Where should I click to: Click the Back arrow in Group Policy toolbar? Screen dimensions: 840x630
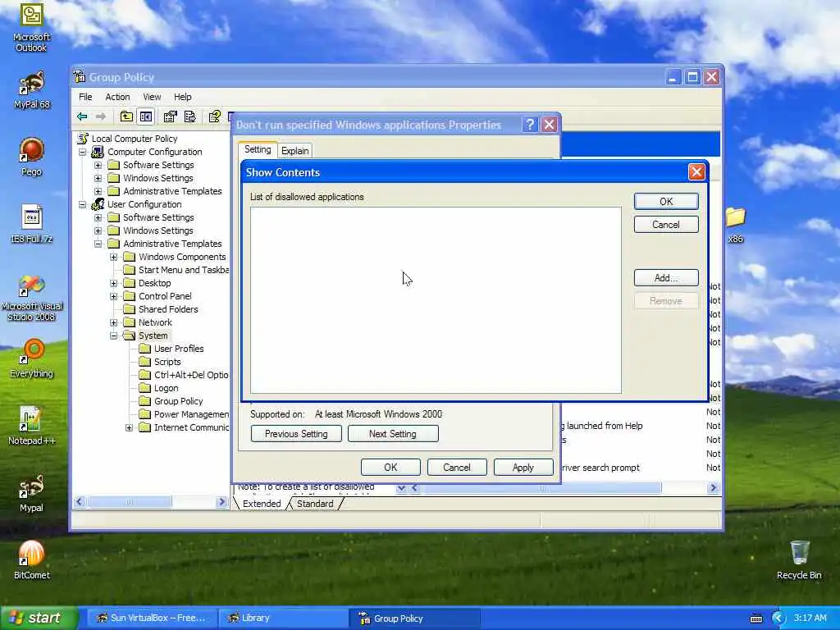(82, 116)
